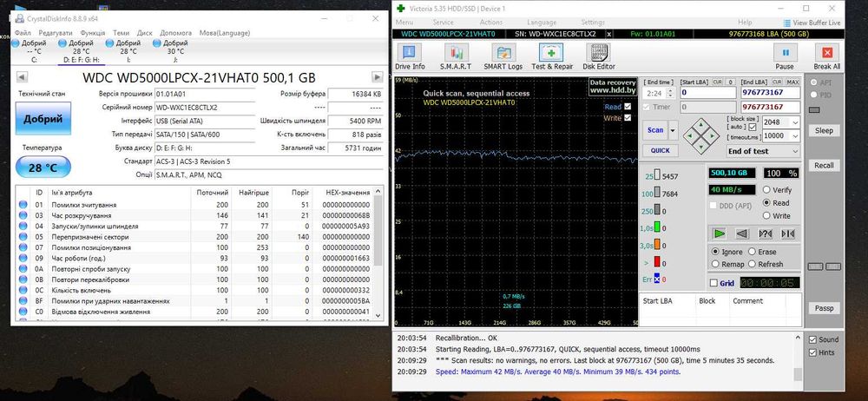This screenshot has width=868, height=401.
Task: Click the reverse scan direction arrow
Action: [742, 233]
